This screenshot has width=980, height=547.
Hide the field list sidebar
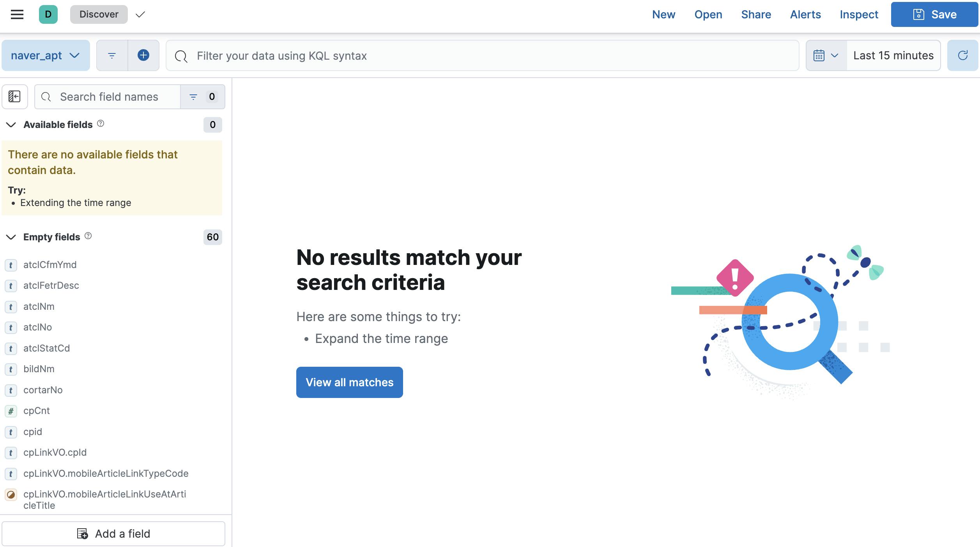click(15, 96)
